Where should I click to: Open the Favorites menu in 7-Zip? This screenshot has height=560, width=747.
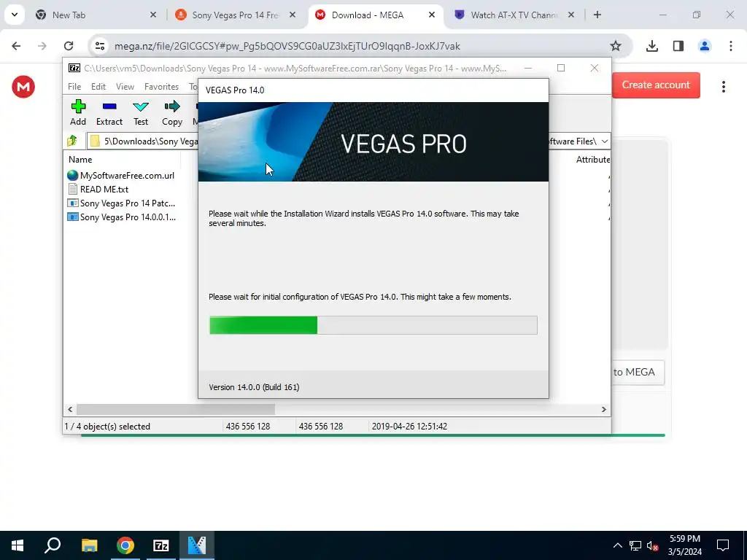pyautogui.click(x=161, y=87)
